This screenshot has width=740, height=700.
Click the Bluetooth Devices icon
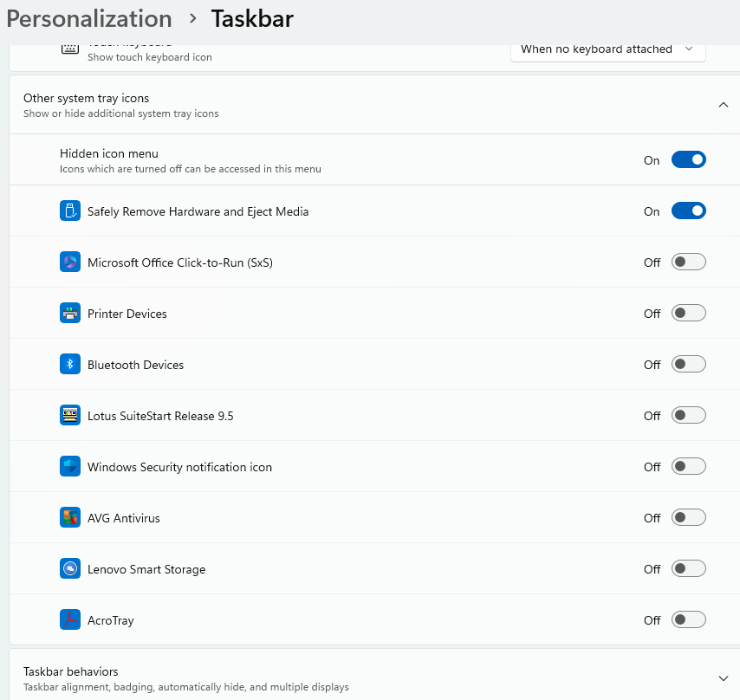pos(70,364)
